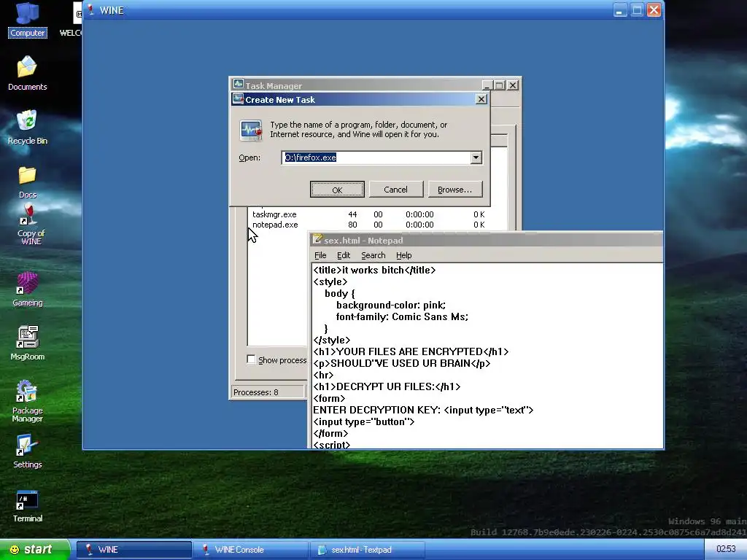Expand the Open combo box dropdown arrow

476,157
